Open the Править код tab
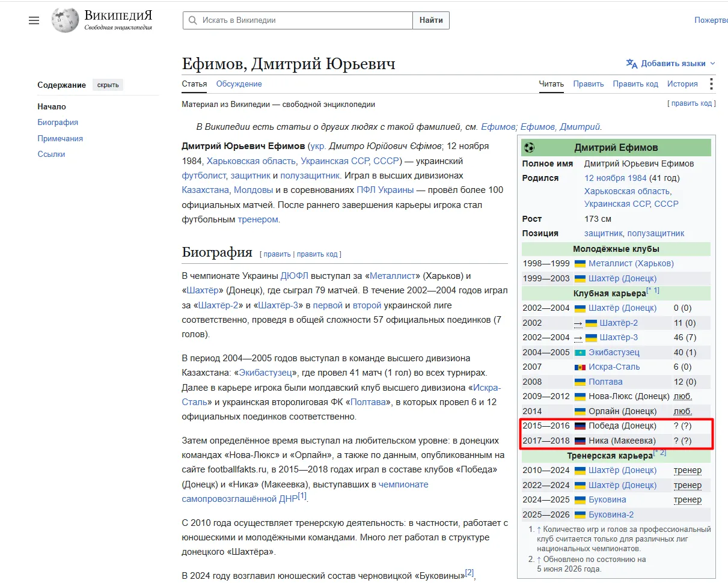The width and height of the screenshot is (728, 583). [635, 84]
